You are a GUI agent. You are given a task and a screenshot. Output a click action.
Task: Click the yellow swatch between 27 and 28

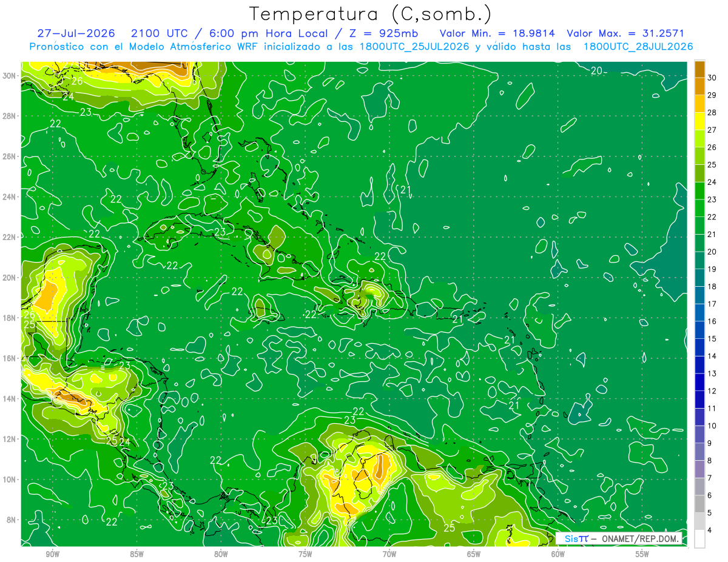pyautogui.click(x=699, y=121)
